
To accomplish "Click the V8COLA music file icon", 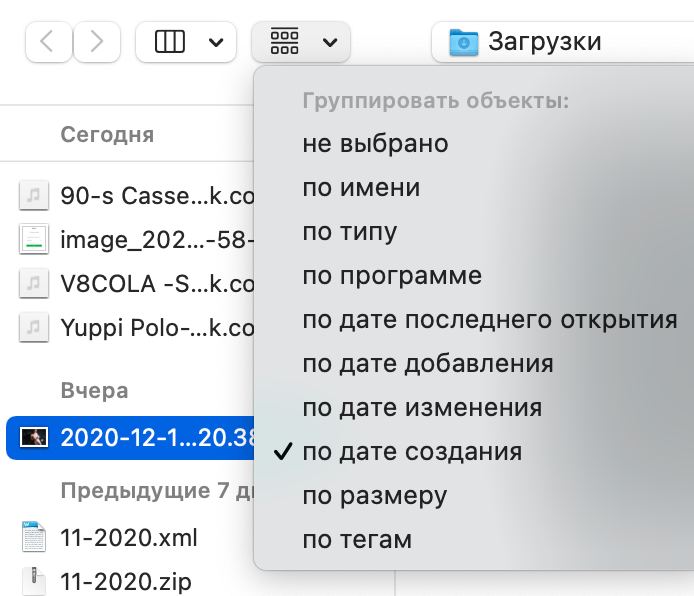I will pyautogui.click(x=34, y=283).
